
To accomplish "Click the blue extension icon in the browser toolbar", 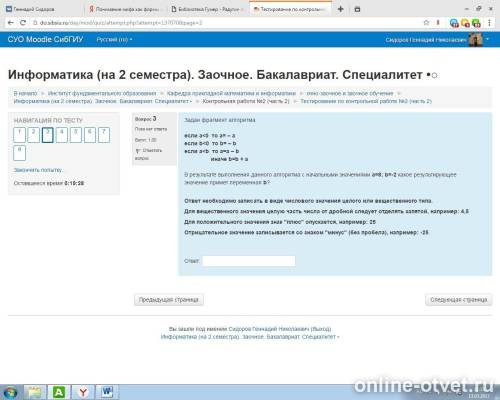I will [x=454, y=23].
